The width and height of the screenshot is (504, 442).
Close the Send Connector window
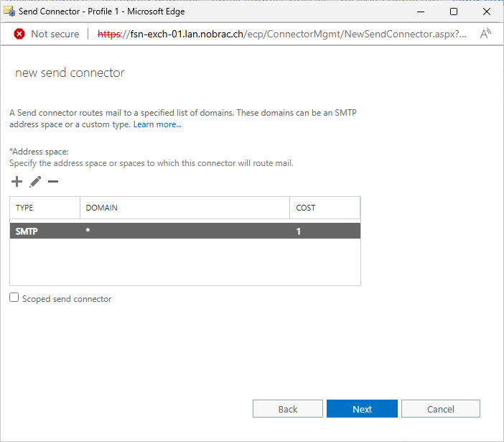(x=487, y=11)
